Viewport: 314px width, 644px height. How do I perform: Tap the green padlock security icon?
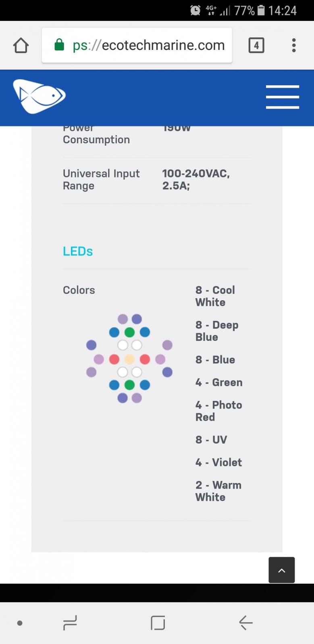click(59, 45)
